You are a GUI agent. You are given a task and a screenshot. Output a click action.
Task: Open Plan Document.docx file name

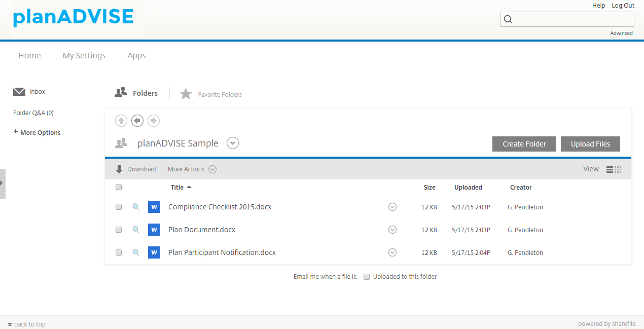pos(202,230)
